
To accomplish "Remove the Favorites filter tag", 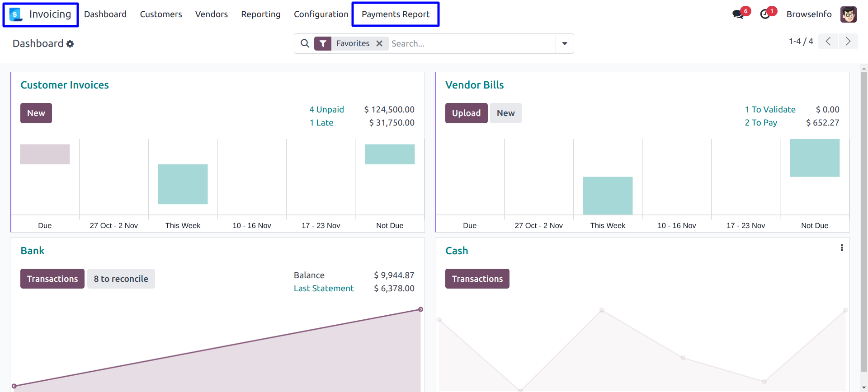I will click(x=379, y=43).
